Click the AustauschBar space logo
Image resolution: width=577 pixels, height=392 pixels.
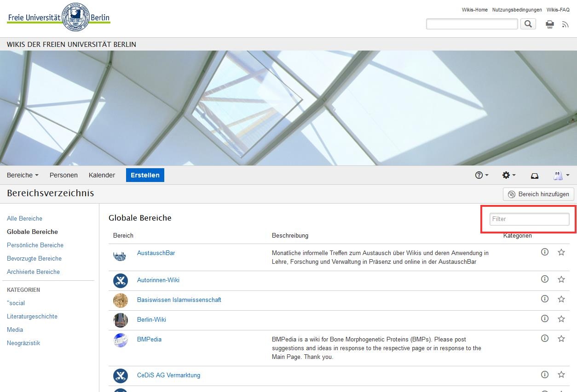121,256
